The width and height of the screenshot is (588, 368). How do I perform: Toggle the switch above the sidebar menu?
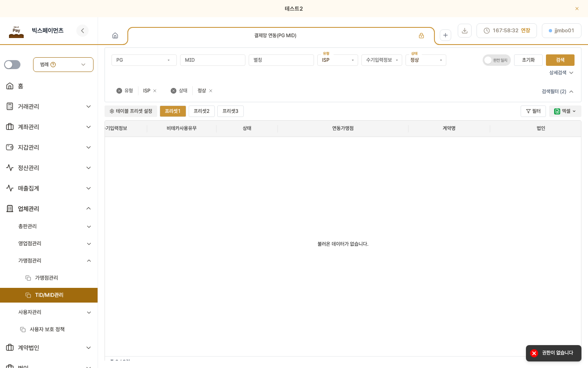tap(12, 65)
